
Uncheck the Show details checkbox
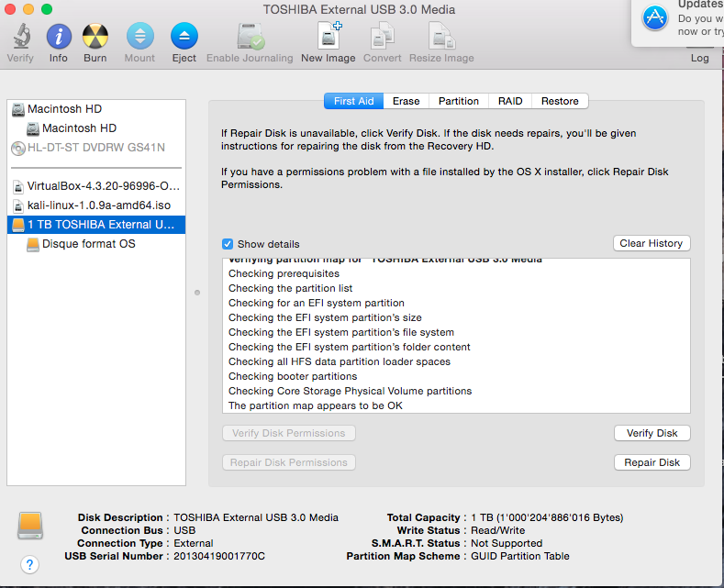point(228,244)
